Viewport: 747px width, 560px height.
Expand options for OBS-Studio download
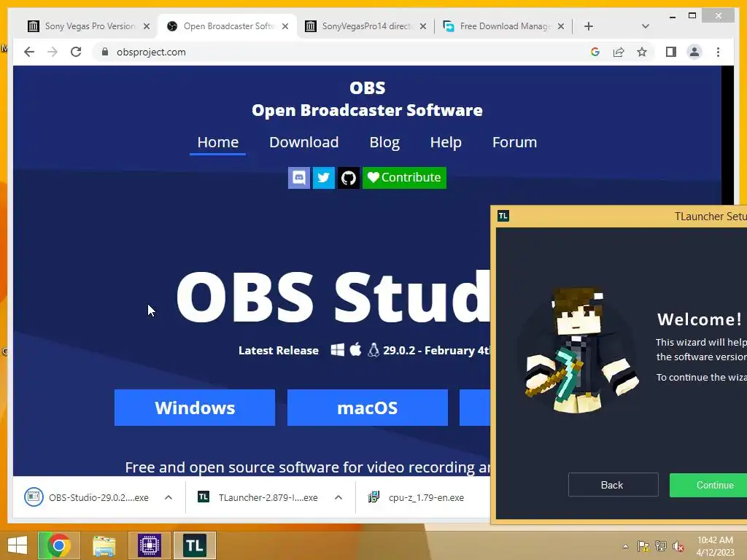point(169,497)
